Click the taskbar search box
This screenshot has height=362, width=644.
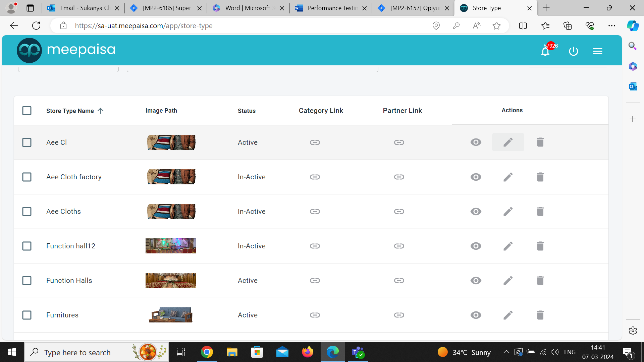tap(97, 352)
